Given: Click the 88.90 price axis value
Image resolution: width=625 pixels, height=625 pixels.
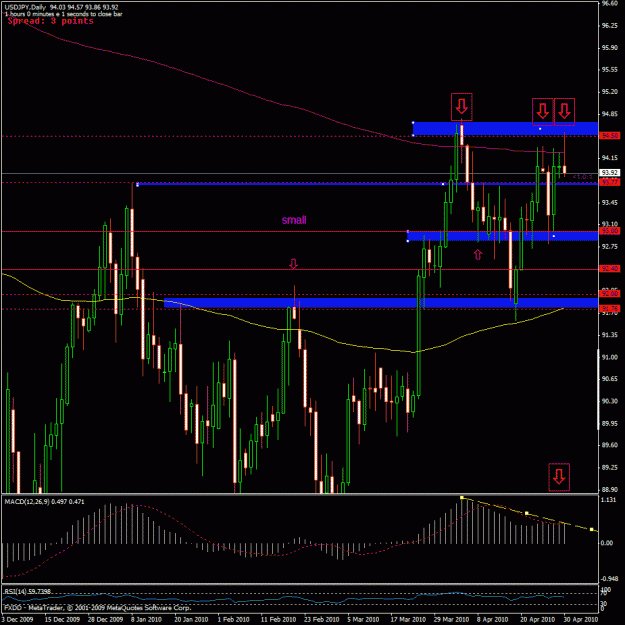Looking at the screenshot, I should coord(609,489).
